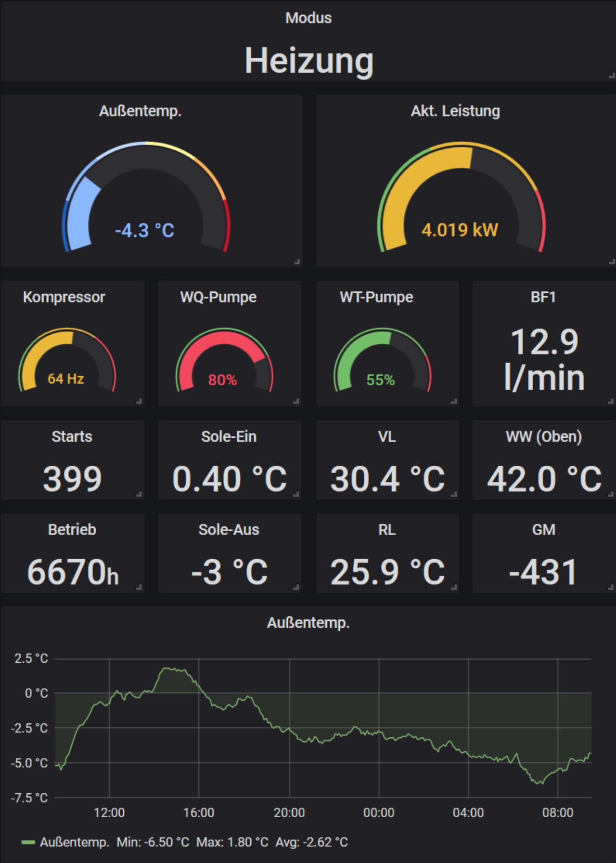Click the 25.9 °C RL value
This screenshot has height=863, width=616.
pyautogui.click(x=387, y=572)
